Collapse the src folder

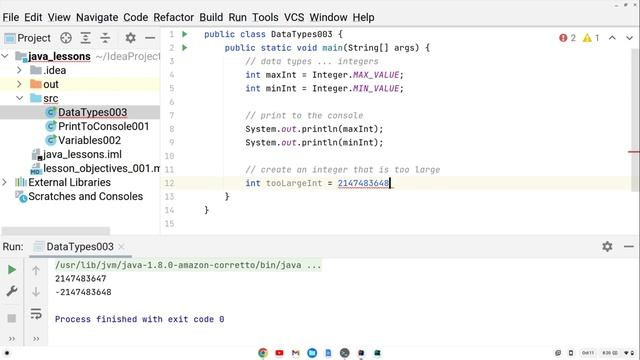pyautogui.click(x=19, y=98)
